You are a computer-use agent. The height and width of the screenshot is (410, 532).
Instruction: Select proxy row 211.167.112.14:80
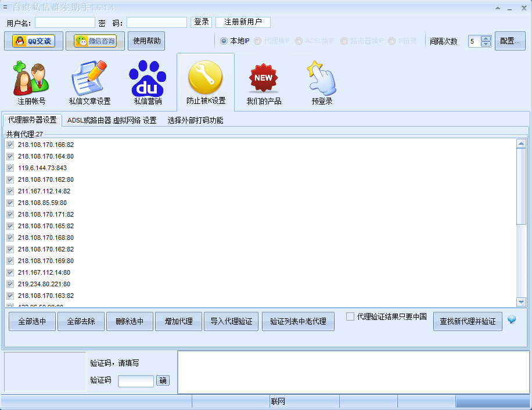pyautogui.click(x=44, y=272)
